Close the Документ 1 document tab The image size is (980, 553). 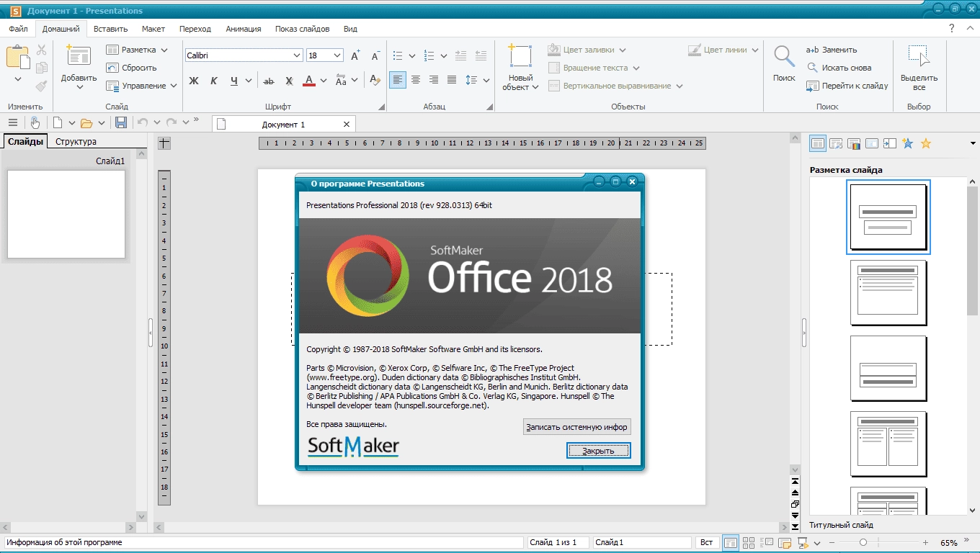pos(347,124)
